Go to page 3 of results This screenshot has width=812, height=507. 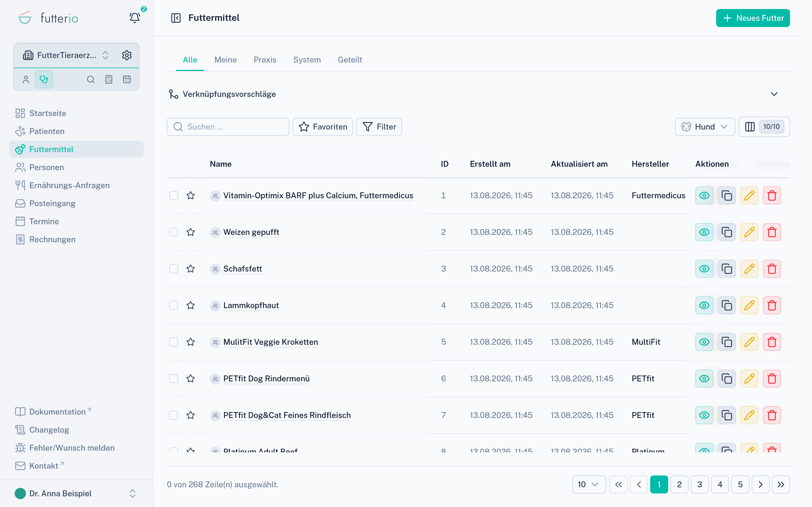(x=700, y=484)
